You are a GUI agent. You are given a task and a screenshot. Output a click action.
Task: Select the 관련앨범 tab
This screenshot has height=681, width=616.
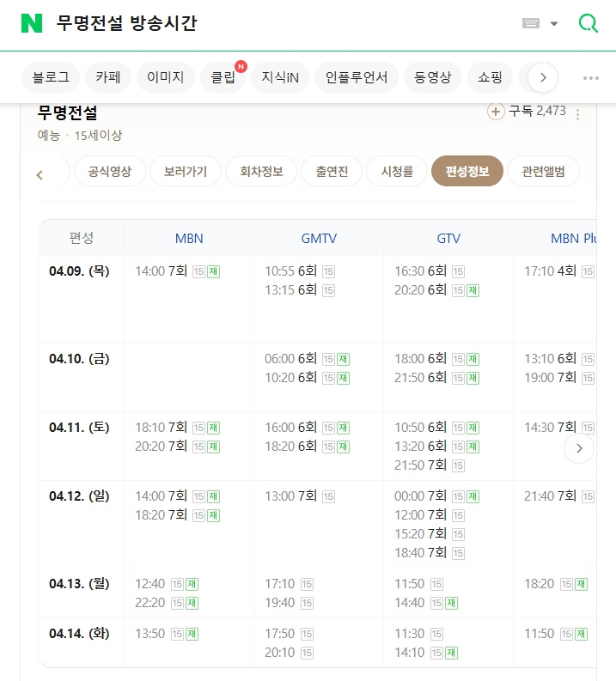543,171
